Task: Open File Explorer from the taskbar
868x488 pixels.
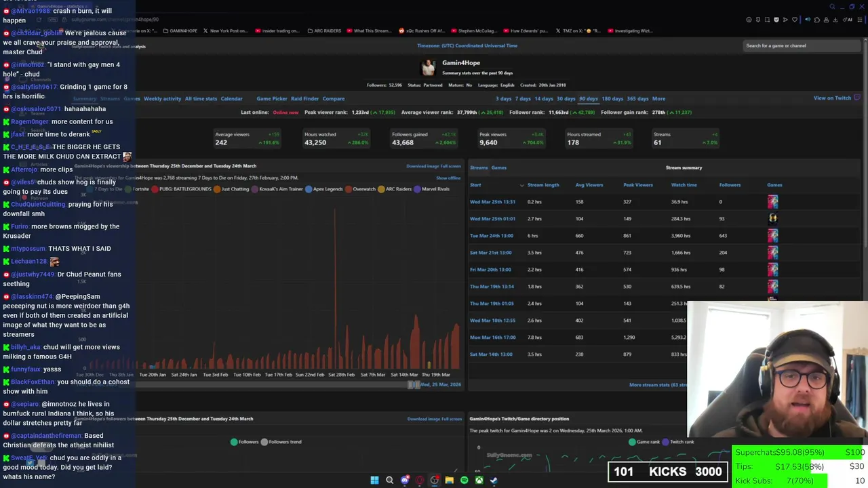Action: point(449,480)
